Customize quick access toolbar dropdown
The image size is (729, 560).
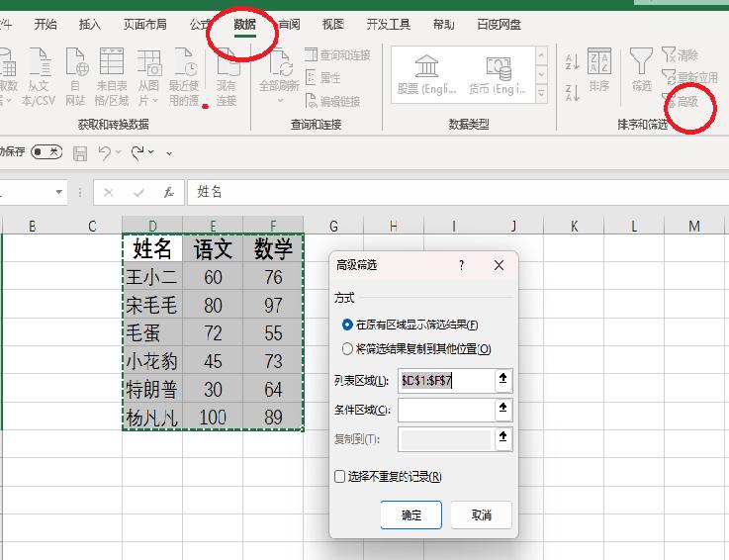169,153
